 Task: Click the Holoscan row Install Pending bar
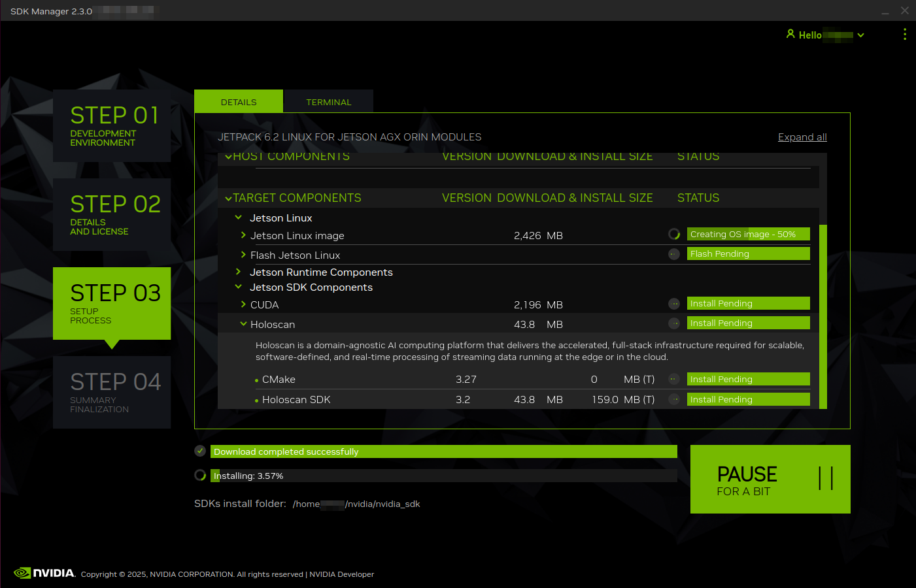tap(749, 323)
